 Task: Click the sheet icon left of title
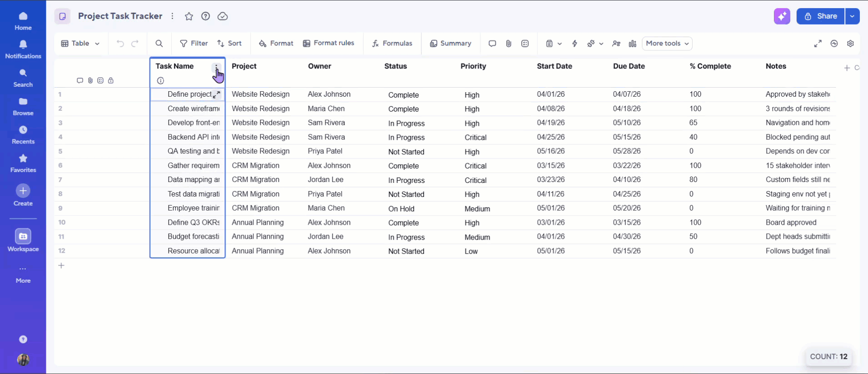[x=63, y=16]
